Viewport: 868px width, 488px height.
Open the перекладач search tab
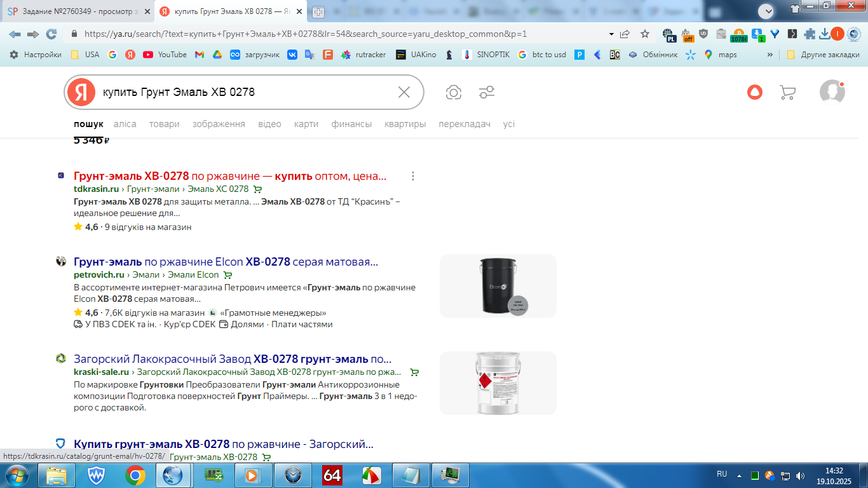coord(465,124)
